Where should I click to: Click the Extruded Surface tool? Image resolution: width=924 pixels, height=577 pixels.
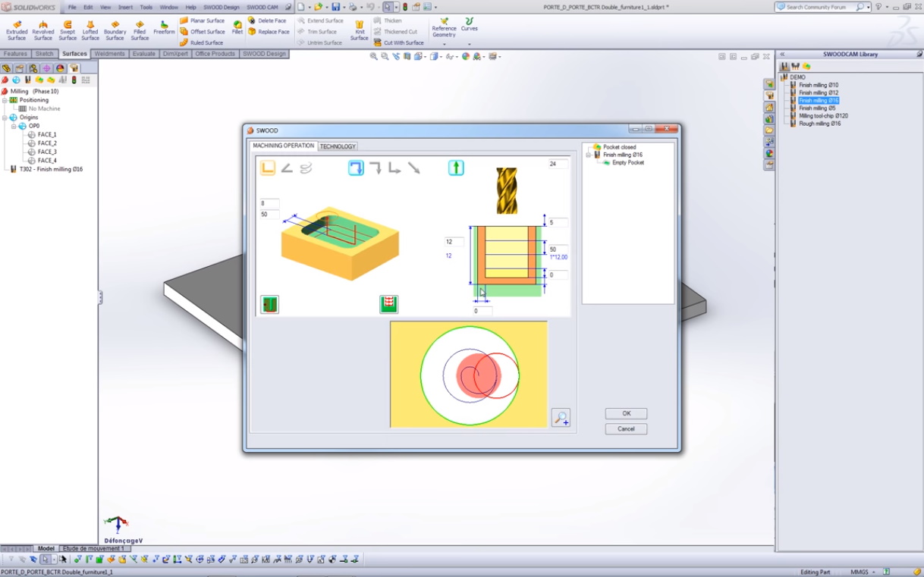coord(17,30)
